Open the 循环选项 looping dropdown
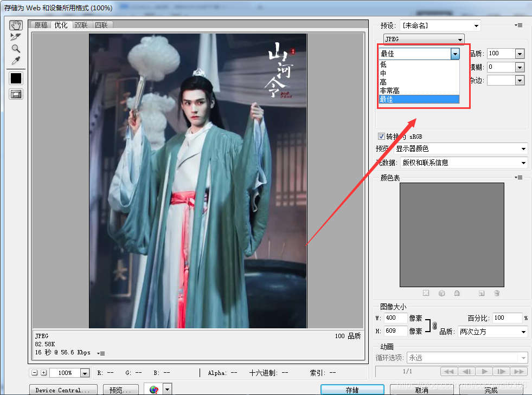Image resolution: width=532 pixels, height=395 pixels. pyautogui.click(x=467, y=358)
